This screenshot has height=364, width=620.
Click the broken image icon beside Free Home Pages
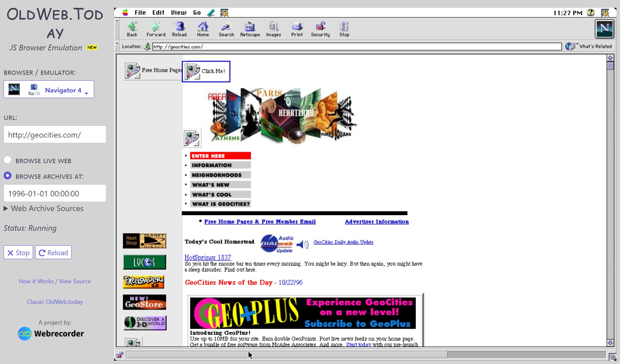pyautogui.click(x=132, y=71)
